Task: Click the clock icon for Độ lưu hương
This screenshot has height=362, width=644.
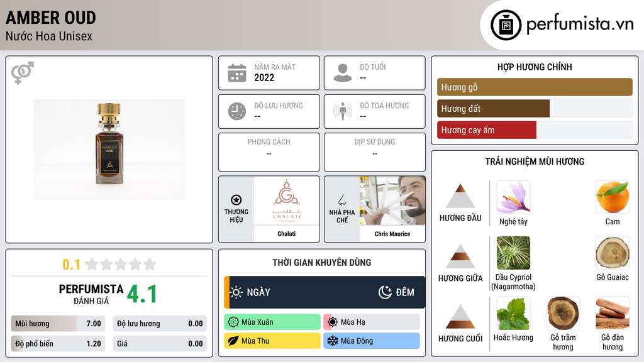Action: 237,111
